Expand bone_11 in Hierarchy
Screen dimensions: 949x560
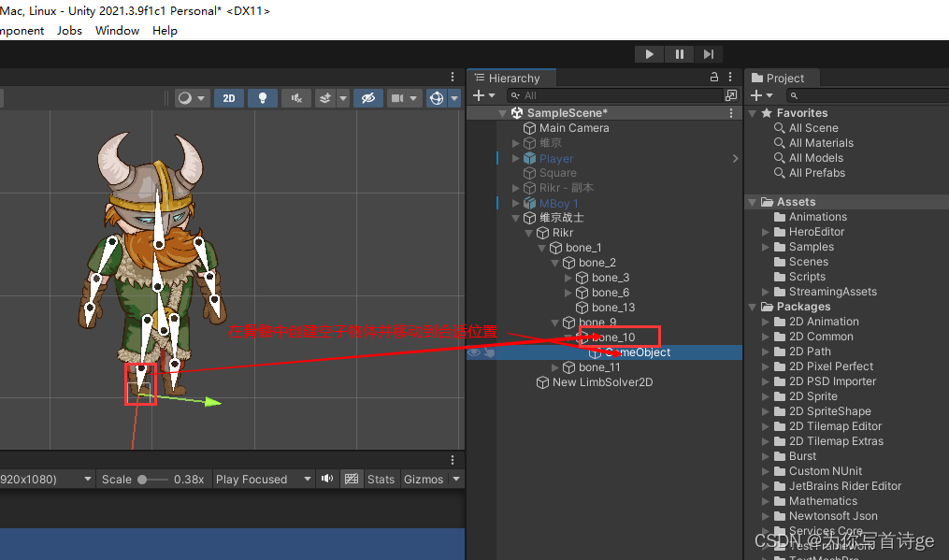pos(555,367)
